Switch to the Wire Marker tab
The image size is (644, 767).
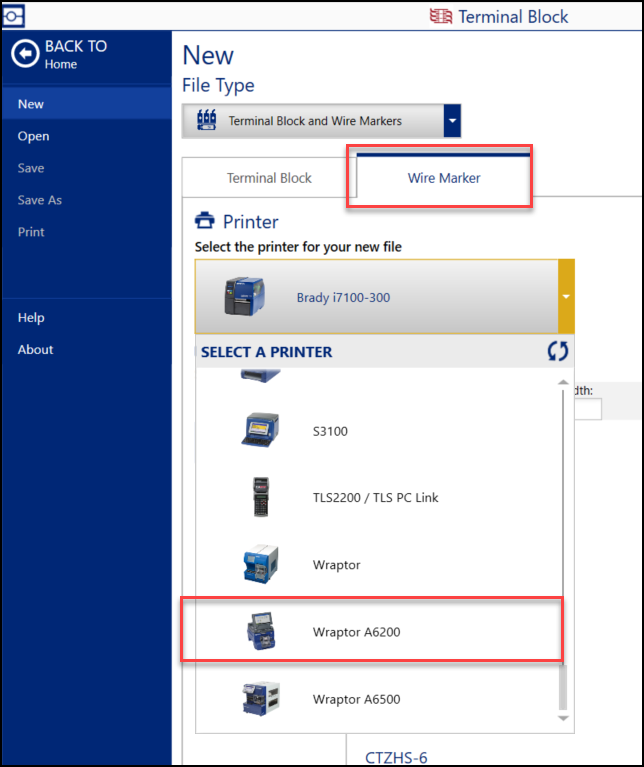444,178
